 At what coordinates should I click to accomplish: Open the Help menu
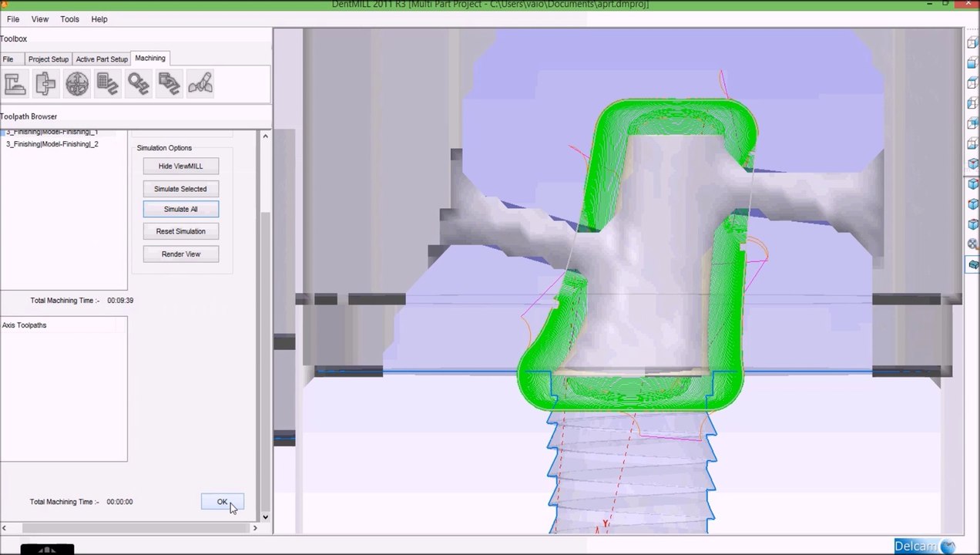coord(99,19)
